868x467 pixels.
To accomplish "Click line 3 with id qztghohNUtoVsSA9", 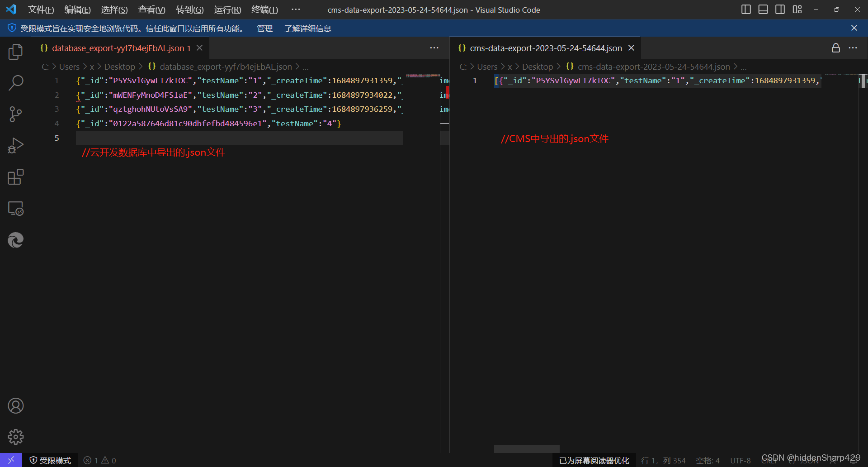I will (x=239, y=109).
